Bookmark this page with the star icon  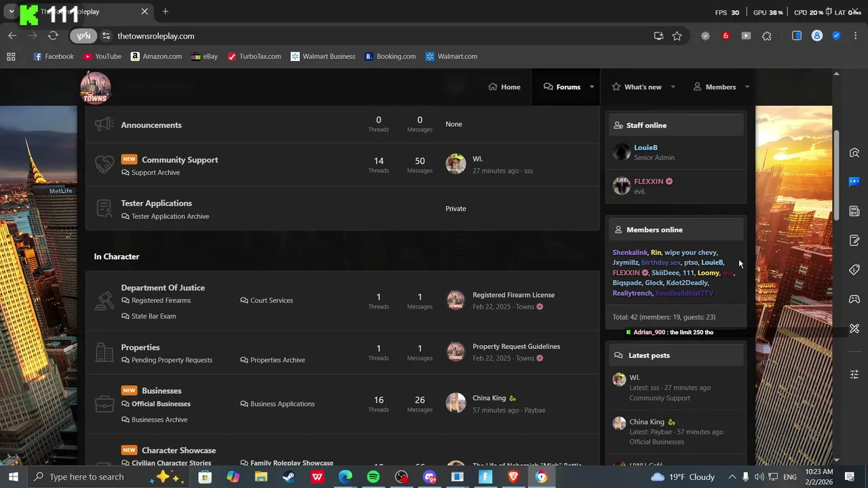tap(677, 36)
